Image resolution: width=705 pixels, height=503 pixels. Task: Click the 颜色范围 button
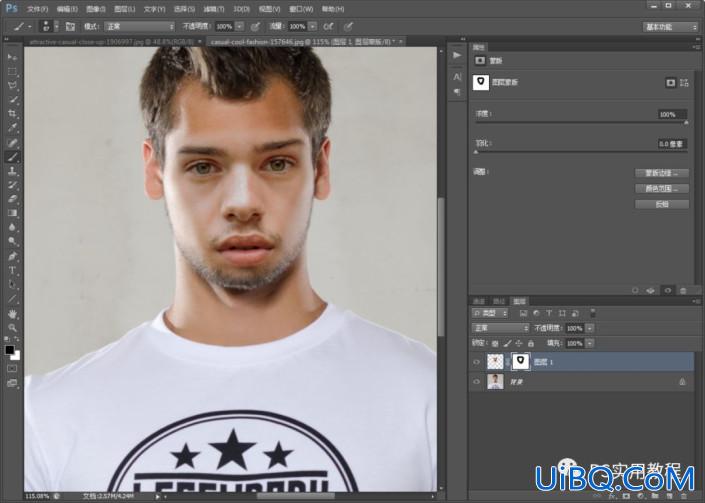(x=662, y=189)
